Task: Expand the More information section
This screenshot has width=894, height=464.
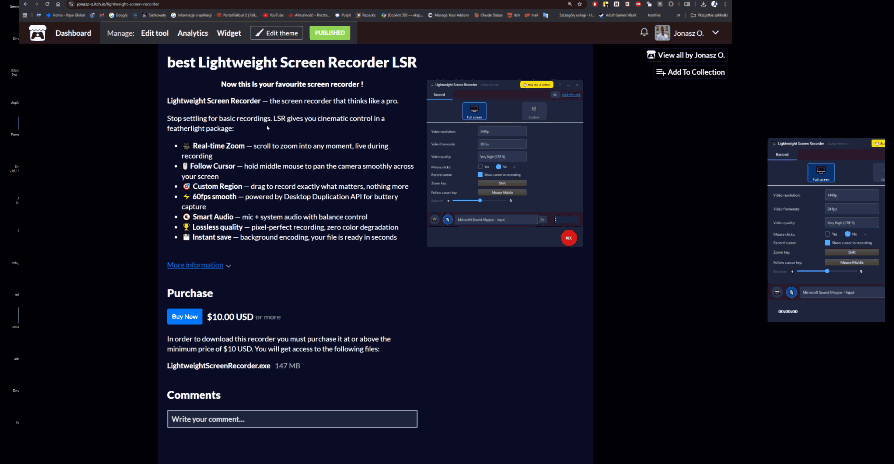Action: click(199, 265)
